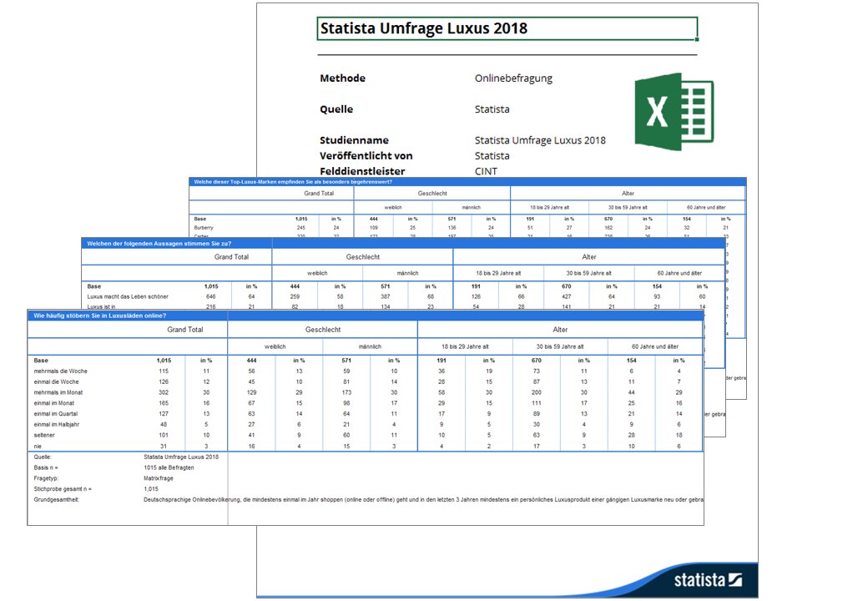The width and height of the screenshot is (868, 601).
Task: Click the 'Basis n =' footnote label
Action: pos(46,467)
